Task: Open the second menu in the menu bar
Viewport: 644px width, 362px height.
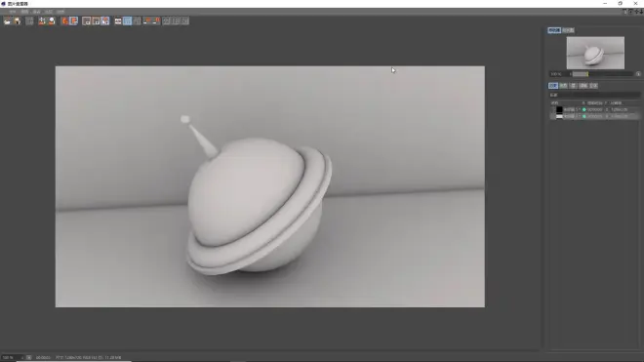Action: click(x=24, y=12)
